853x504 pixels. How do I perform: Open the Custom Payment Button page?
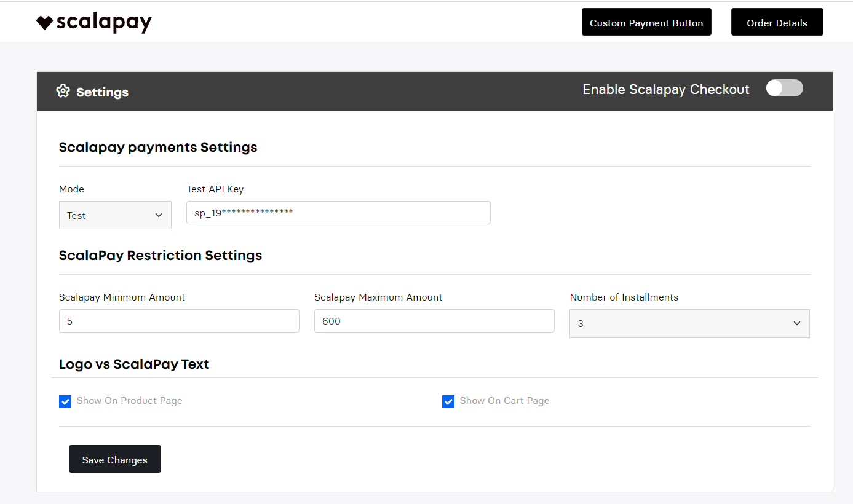click(646, 22)
